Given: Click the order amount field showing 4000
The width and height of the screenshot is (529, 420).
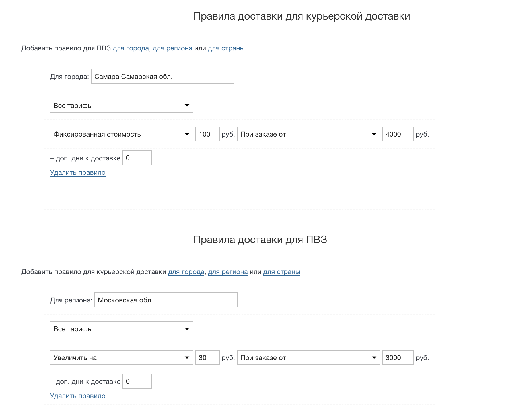Looking at the screenshot, I should [398, 134].
